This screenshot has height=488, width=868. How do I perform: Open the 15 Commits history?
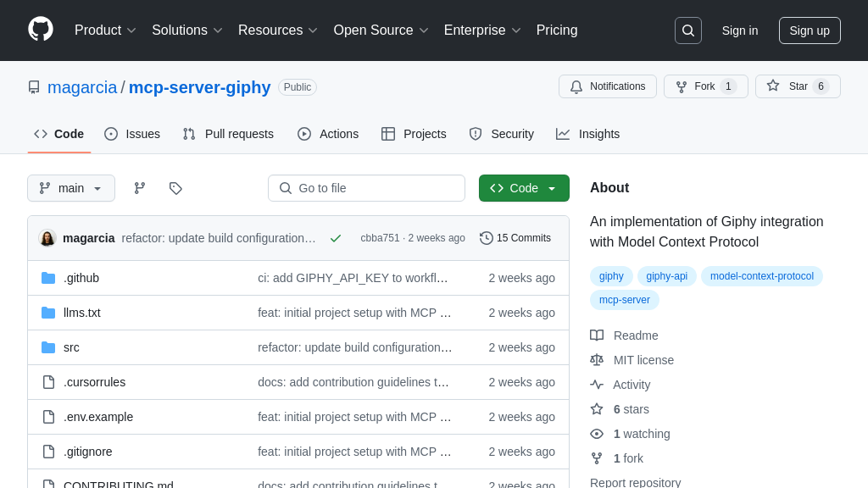515,238
